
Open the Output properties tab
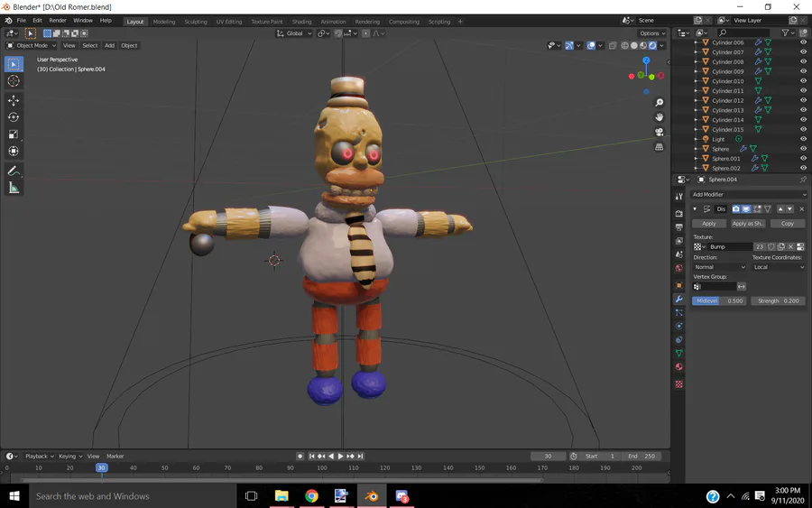pyautogui.click(x=678, y=226)
